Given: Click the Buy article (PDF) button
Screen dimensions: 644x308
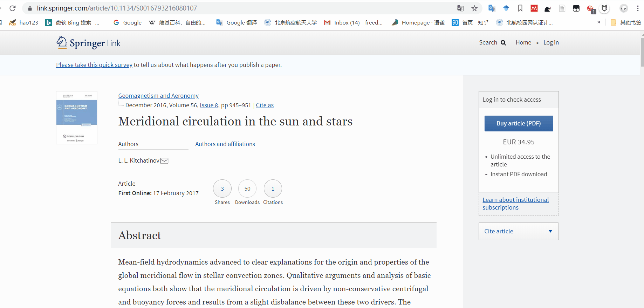Looking at the screenshot, I should coord(519,123).
